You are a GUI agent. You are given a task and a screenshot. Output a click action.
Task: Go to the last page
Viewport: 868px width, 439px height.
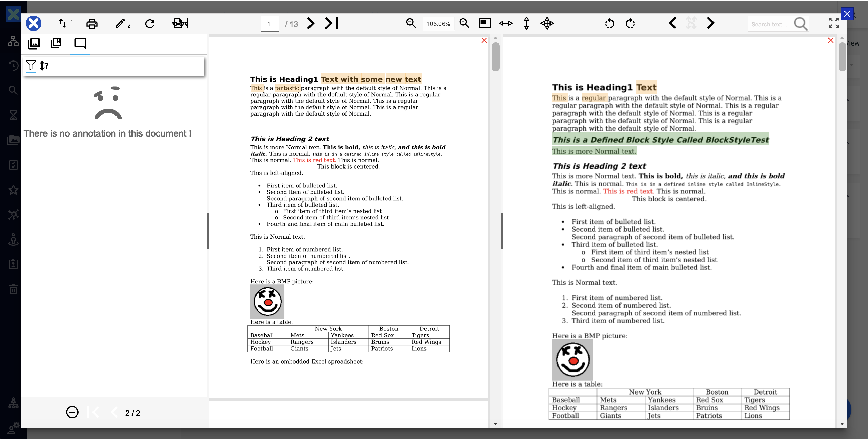coord(331,23)
